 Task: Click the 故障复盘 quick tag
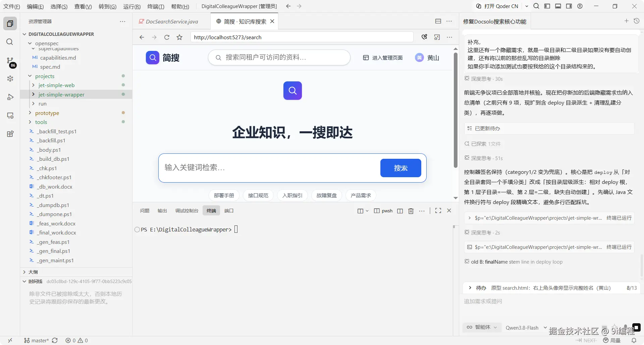327,195
